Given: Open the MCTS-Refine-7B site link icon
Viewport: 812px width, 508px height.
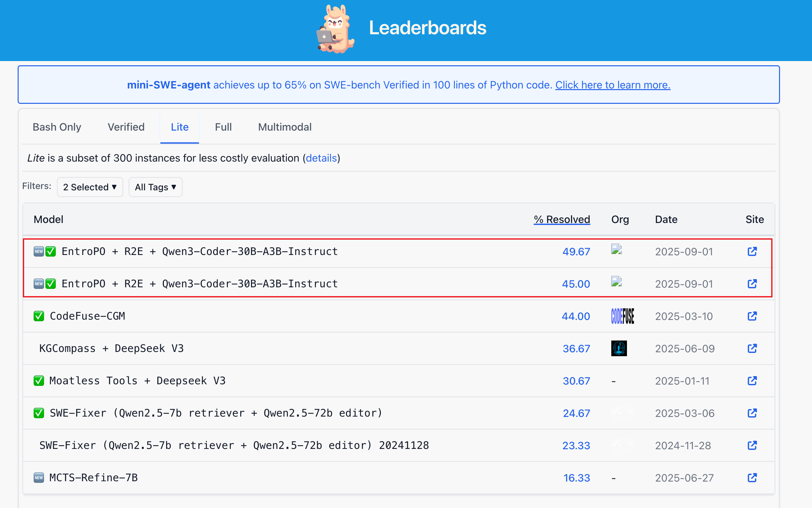Looking at the screenshot, I should tap(752, 477).
